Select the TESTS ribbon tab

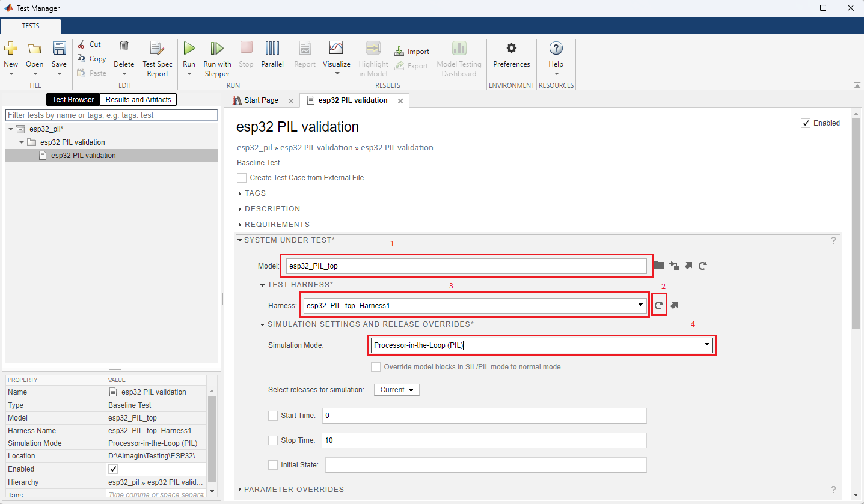tap(31, 26)
